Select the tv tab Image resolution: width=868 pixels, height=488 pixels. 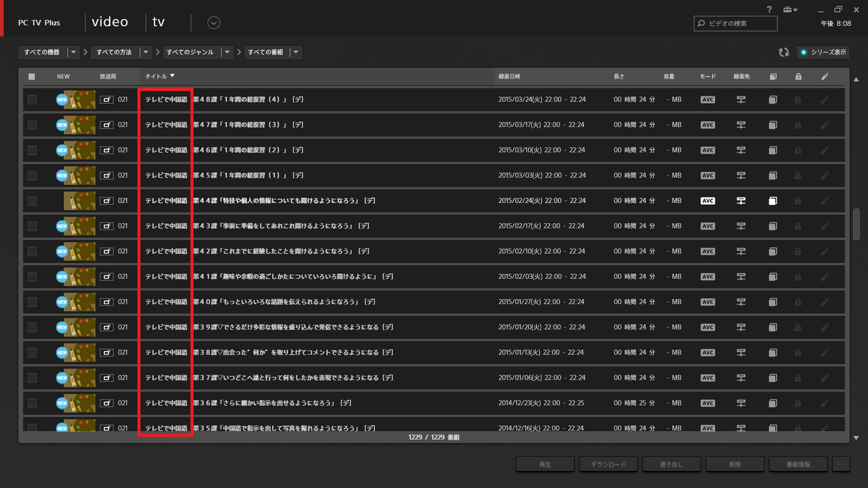(x=158, y=22)
